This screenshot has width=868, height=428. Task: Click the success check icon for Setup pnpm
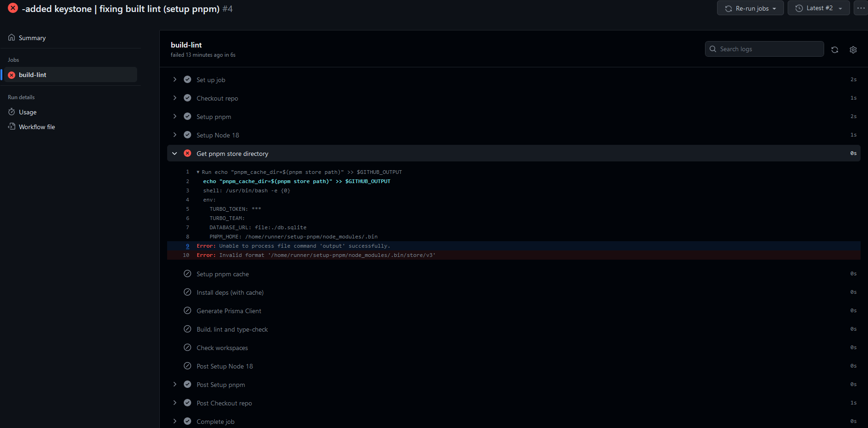pos(187,116)
